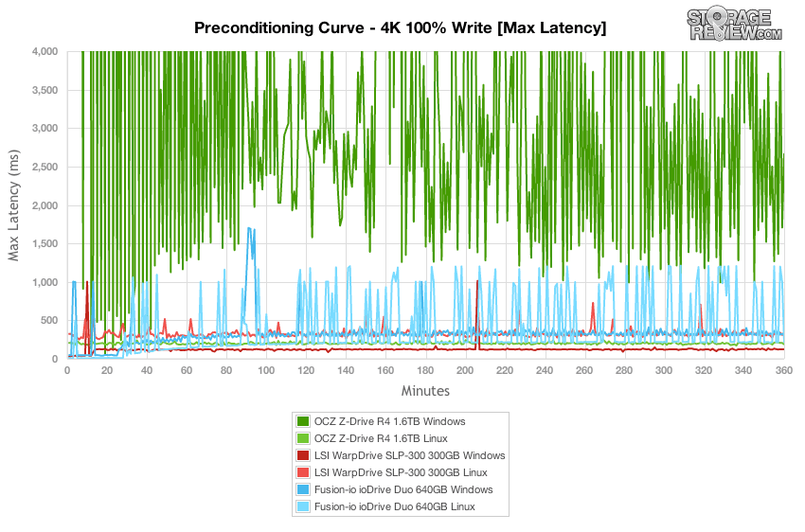The height and width of the screenshot is (532, 805).
Task: Click the 20 minutes x-axis label
Action: (107, 370)
